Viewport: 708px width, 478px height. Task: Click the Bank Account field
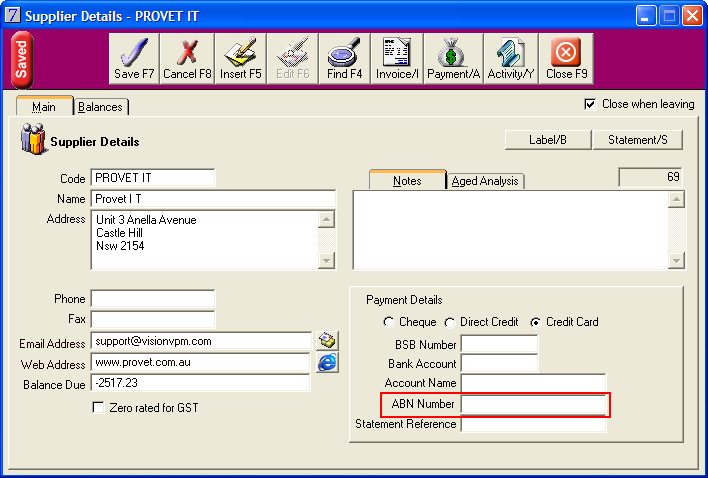(499, 363)
